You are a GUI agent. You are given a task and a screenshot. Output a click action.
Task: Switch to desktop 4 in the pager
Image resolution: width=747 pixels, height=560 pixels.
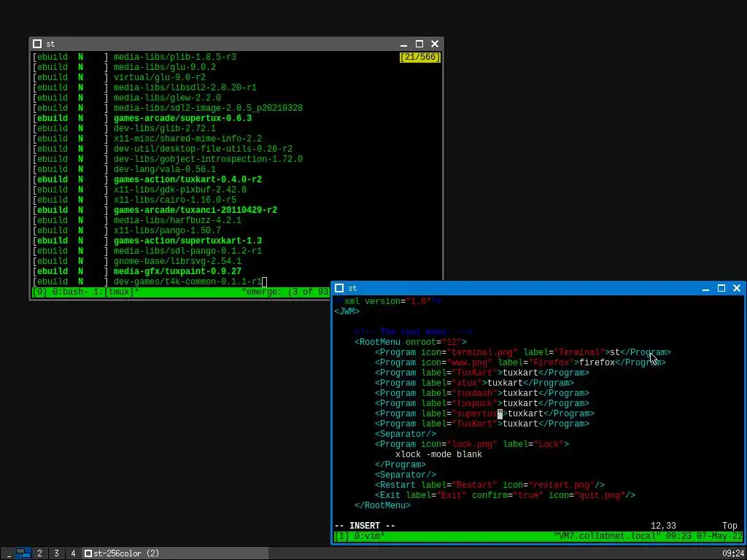click(73, 553)
